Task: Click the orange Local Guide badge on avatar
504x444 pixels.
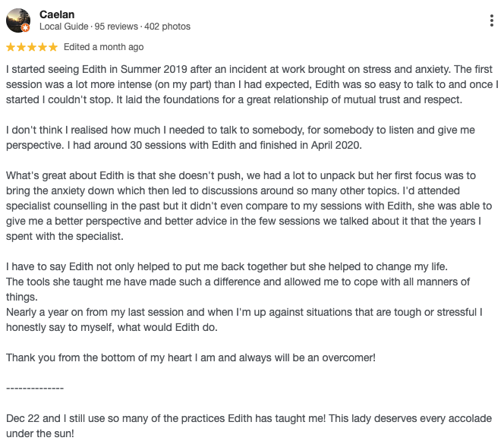Action: pos(26,29)
